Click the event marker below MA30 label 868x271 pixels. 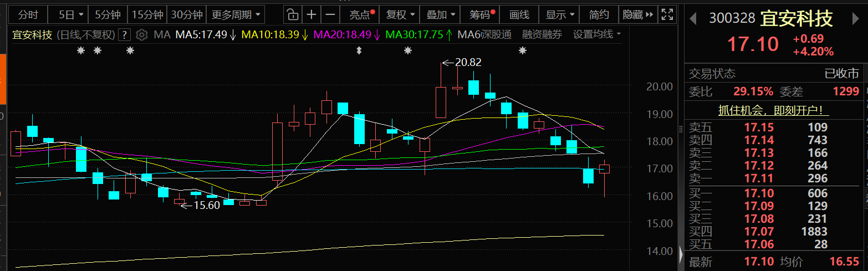pyautogui.click(x=408, y=51)
